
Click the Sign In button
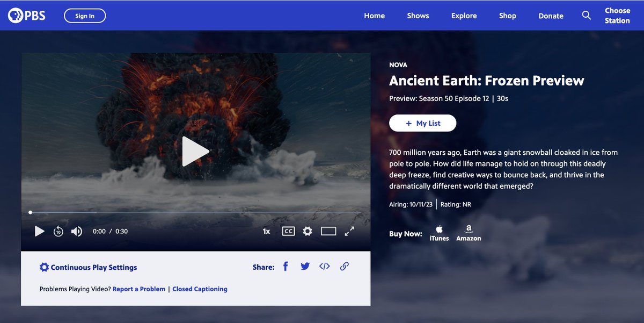tap(85, 16)
